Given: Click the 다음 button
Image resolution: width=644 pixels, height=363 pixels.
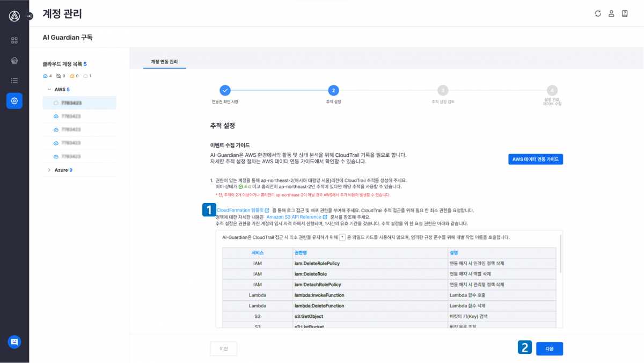Looking at the screenshot, I should [x=550, y=349].
